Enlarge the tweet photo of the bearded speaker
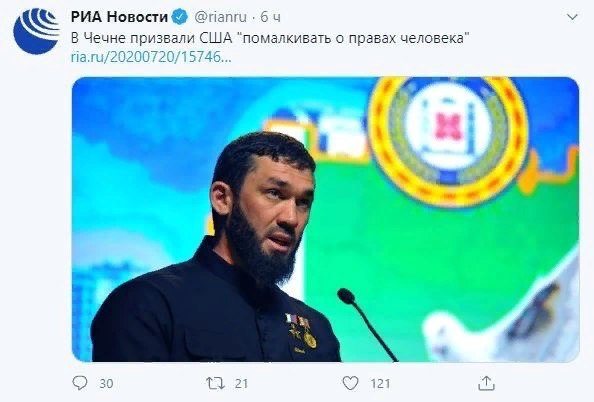This screenshot has width=594, height=402. coord(325,219)
